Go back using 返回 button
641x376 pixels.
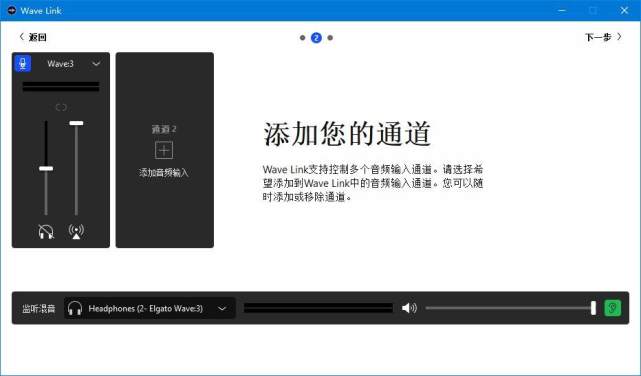click(33, 37)
